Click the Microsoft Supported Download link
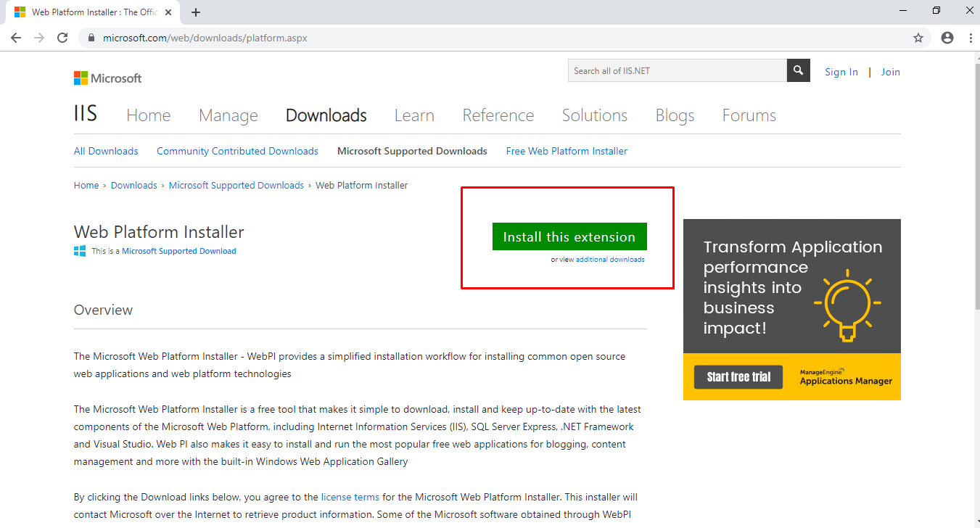Image resolution: width=980 pixels, height=528 pixels. [178, 251]
